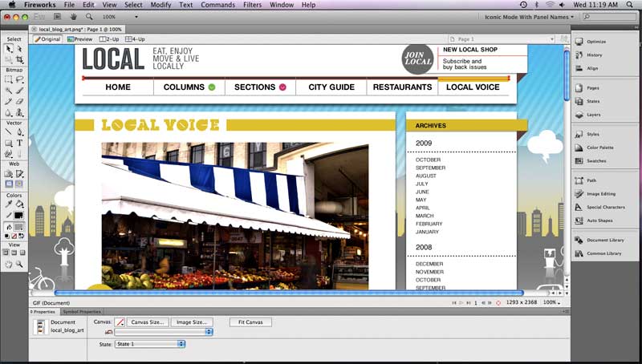Viewport: 642px width, 364px height.
Task: Open the Color Palette panel
Action: click(599, 148)
